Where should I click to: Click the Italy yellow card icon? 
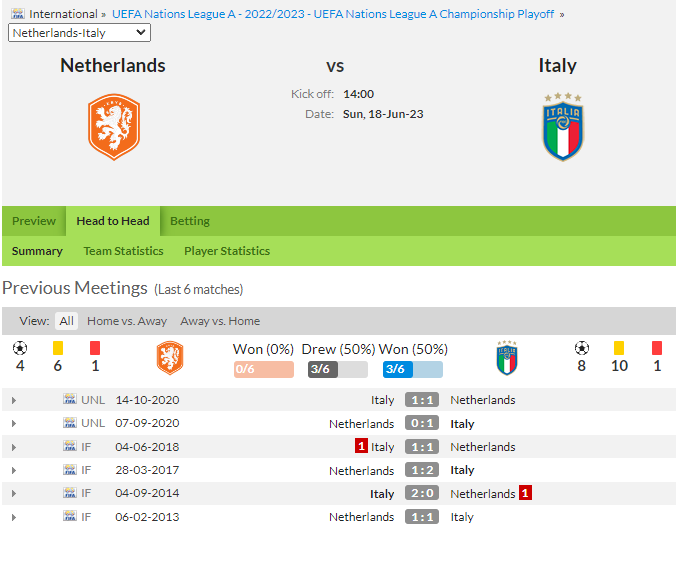click(619, 348)
